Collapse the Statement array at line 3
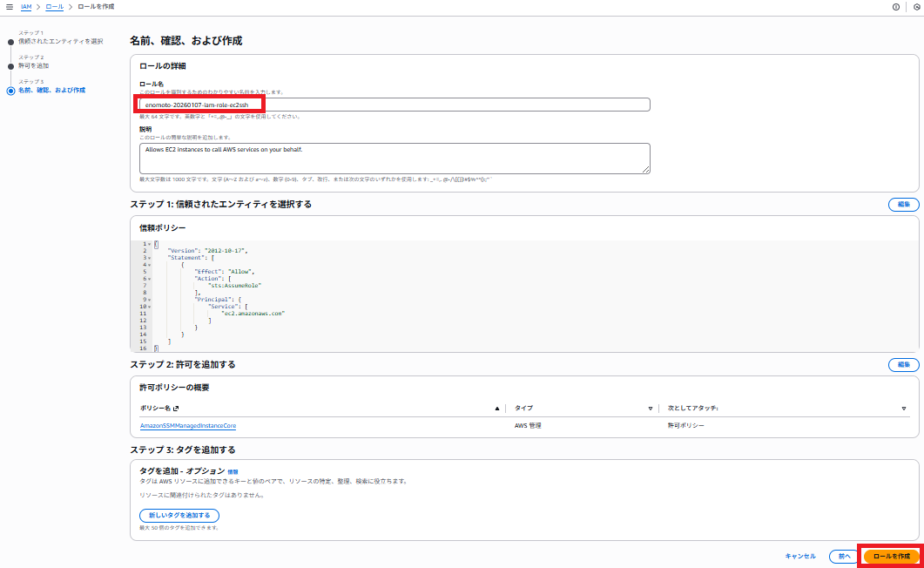The image size is (924, 568). coord(150,258)
